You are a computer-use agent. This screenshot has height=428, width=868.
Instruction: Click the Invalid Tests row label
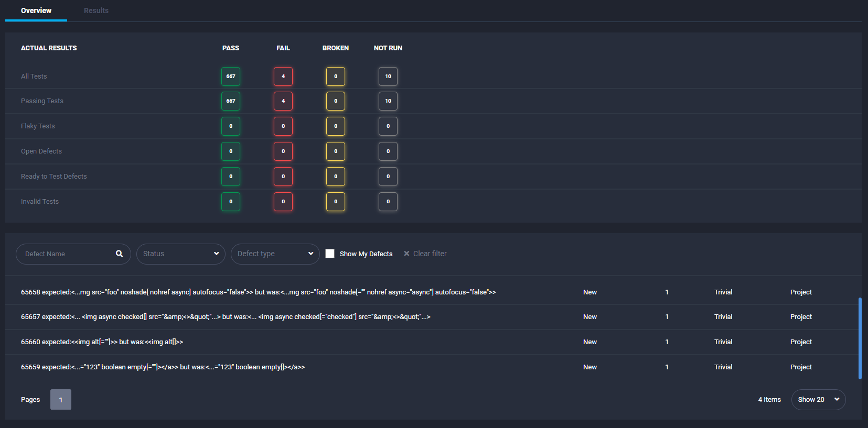pos(40,202)
